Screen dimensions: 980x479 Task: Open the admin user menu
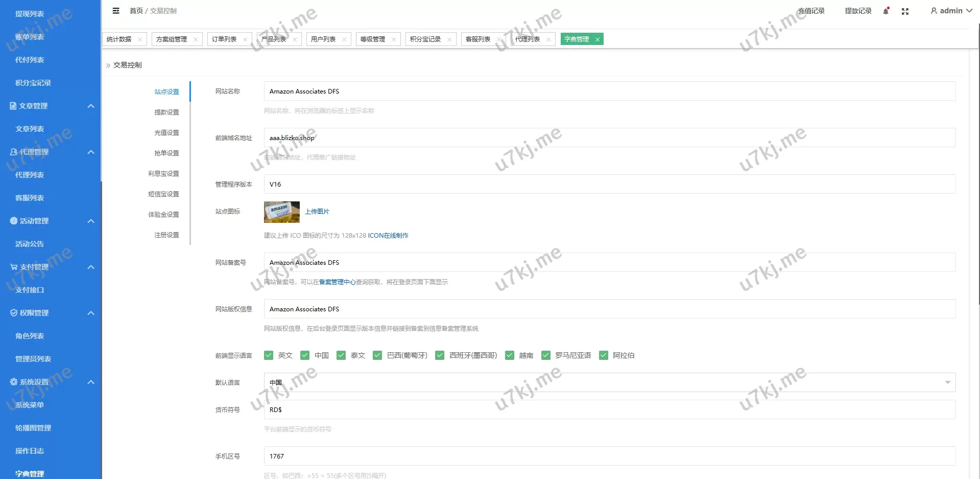951,11
